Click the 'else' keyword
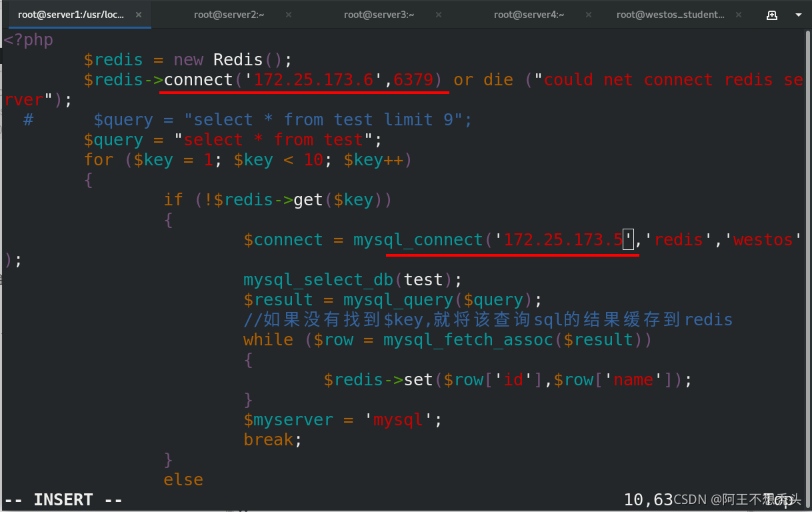Screen dimensions: 812x512 (x=183, y=480)
